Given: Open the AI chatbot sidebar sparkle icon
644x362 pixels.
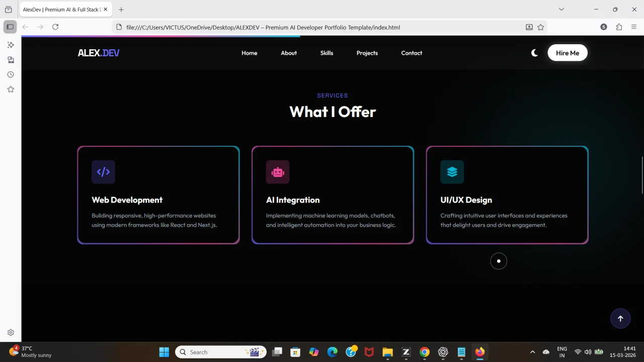Looking at the screenshot, I should [11, 45].
